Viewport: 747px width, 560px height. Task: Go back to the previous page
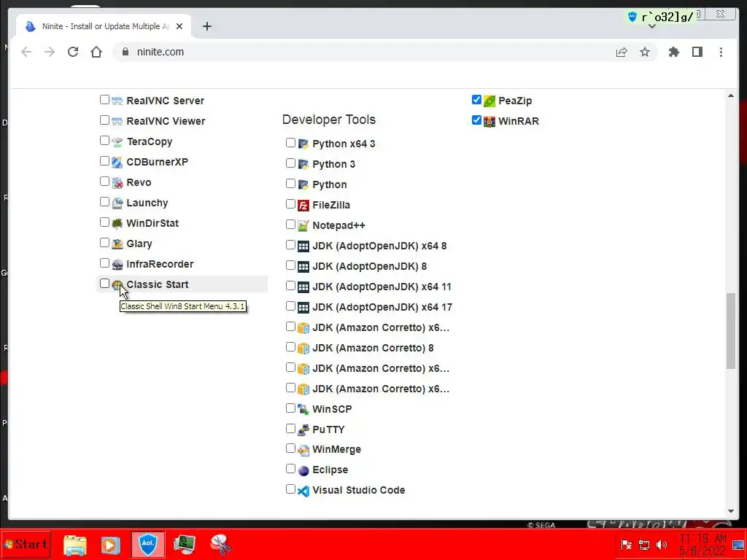(x=26, y=52)
